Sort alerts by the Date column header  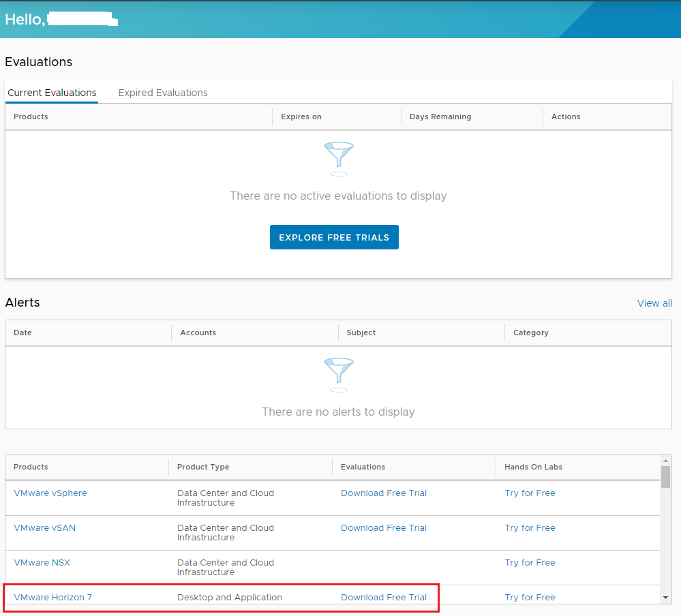tap(22, 333)
